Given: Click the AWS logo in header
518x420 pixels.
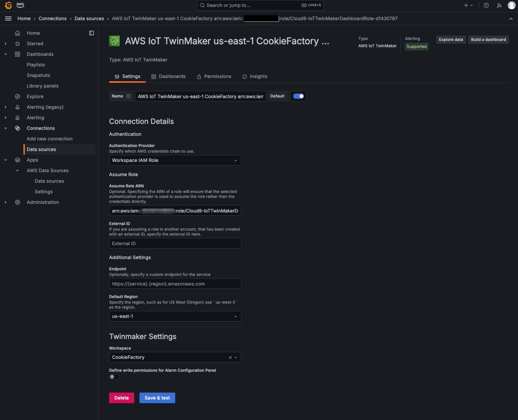Looking at the screenshot, I should pos(20,5).
